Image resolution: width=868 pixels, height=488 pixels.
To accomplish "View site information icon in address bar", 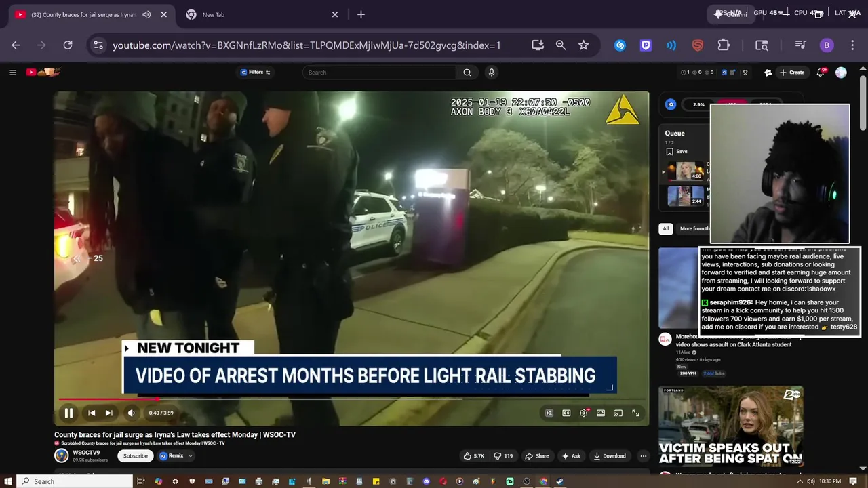I will tap(98, 45).
